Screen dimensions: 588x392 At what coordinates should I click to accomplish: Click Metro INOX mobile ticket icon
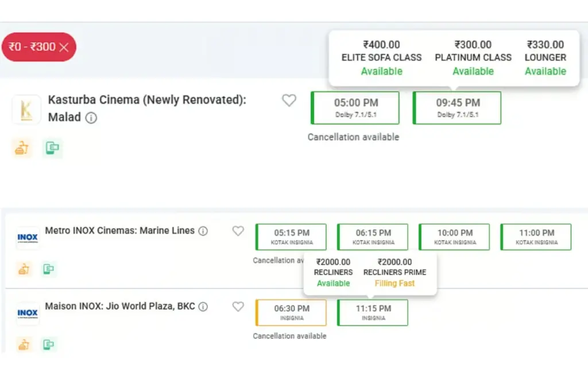coord(49,269)
